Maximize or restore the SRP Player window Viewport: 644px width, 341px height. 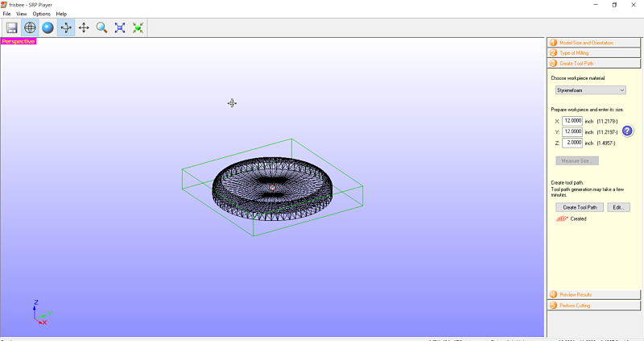[x=614, y=5]
